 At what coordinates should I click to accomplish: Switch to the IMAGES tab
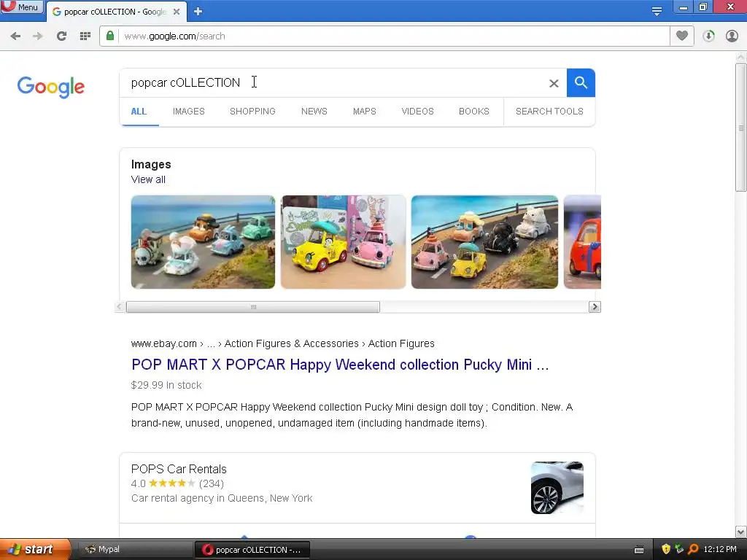click(189, 112)
